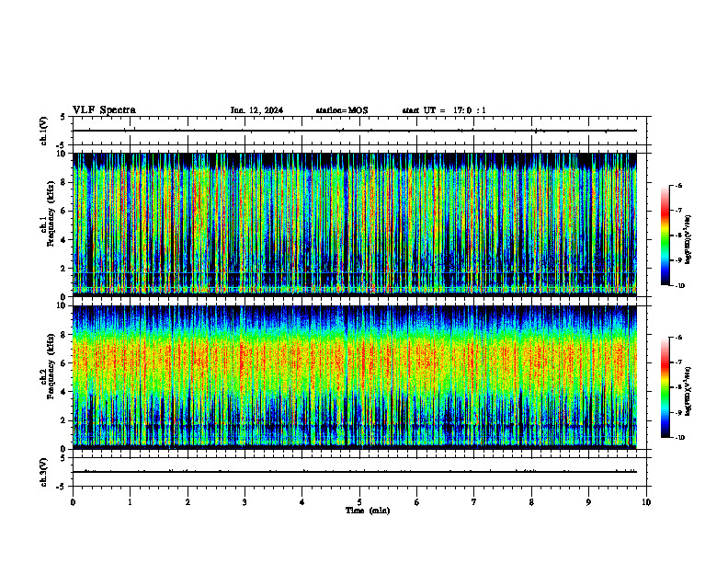This screenshot has width=728, height=563.
Task: Click time axis tick label "7"
Action: click(474, 502)
